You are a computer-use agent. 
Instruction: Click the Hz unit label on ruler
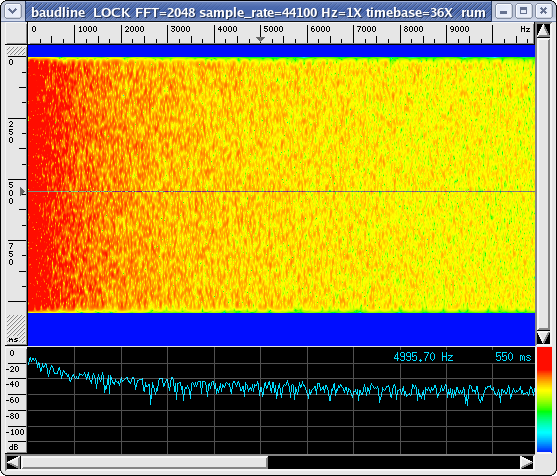click(x=525, y=29)
